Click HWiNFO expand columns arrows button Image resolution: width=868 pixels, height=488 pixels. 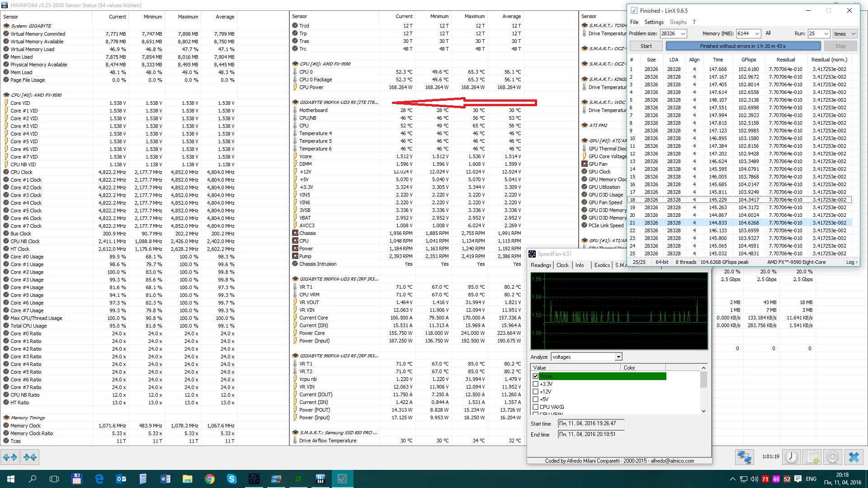coord(10,457)
